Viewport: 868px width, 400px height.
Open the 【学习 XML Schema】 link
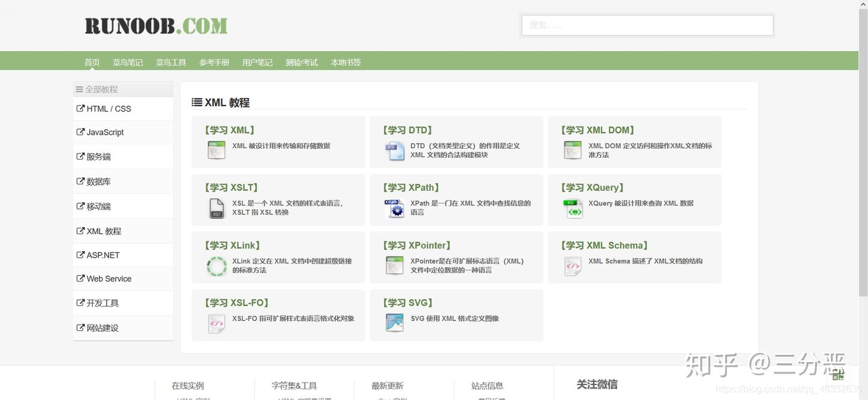(x=605, y=246)
